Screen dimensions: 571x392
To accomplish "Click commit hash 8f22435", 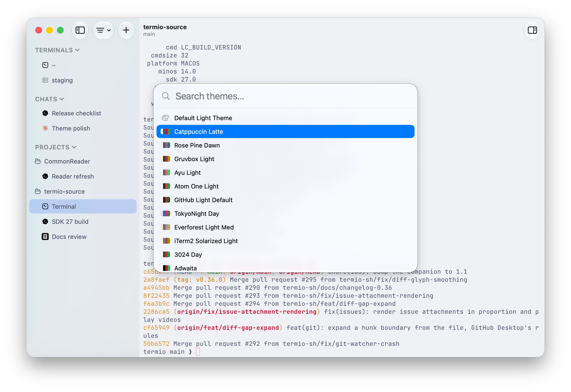I will pyautogui.click(x=156, y=295).
